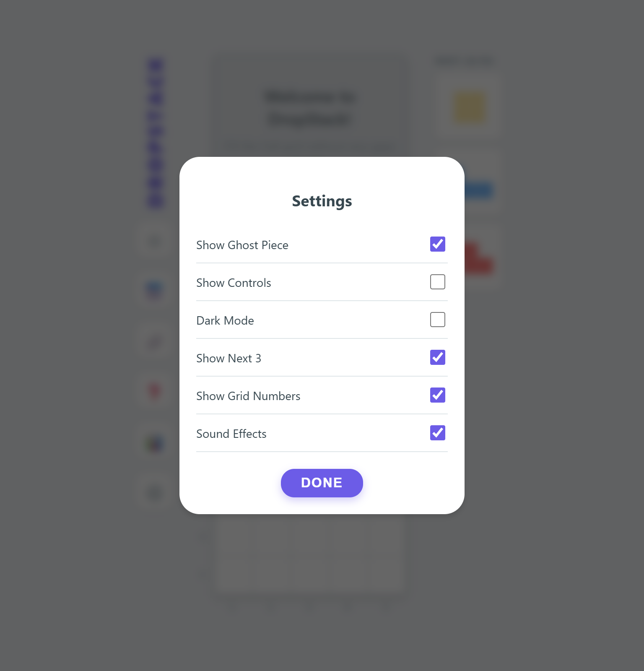
Task: Click the 'Sound Effects' label text
Action: click(231, 434)
